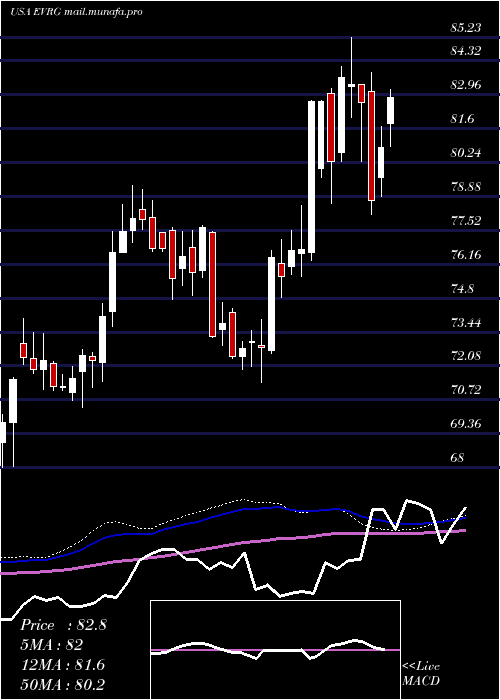Click the 77.52 price axis label
The height and width of the screenshot is (700, 500).
466,221
